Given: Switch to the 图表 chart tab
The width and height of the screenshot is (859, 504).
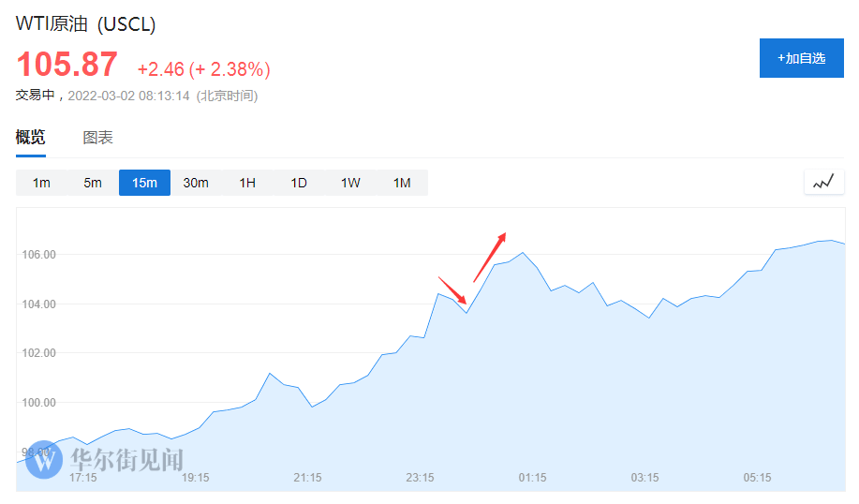Looking at the screenshot, I should pyautogui.click(x=98, y=138).
